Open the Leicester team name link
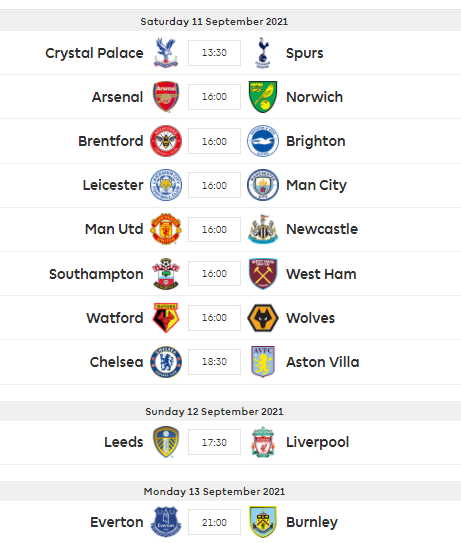461x543 pixels. [113, 185]
